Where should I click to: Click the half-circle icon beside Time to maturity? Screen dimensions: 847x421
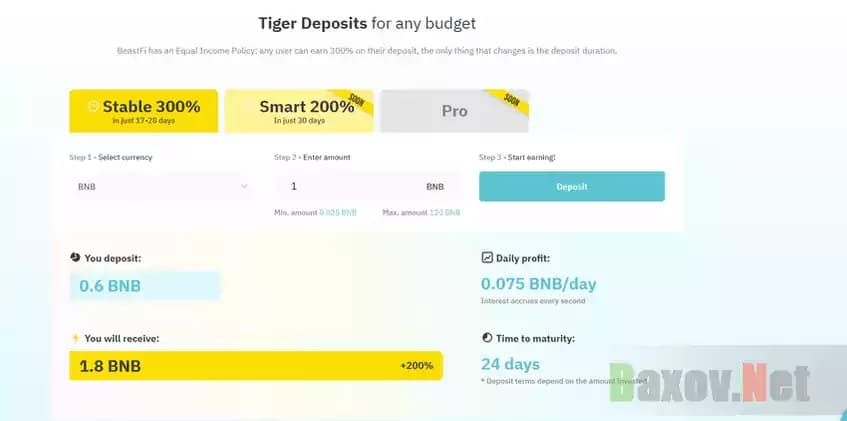click(x=487, y=338)
